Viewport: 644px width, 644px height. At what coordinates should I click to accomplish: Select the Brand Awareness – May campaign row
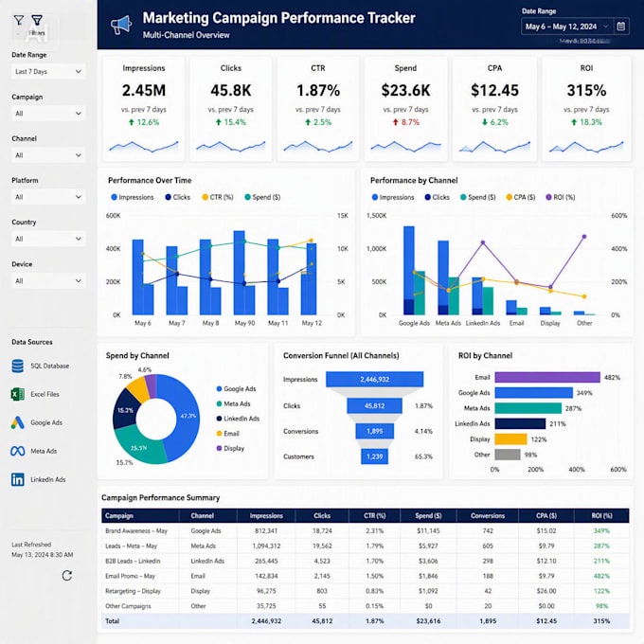[x=366, y=530]
